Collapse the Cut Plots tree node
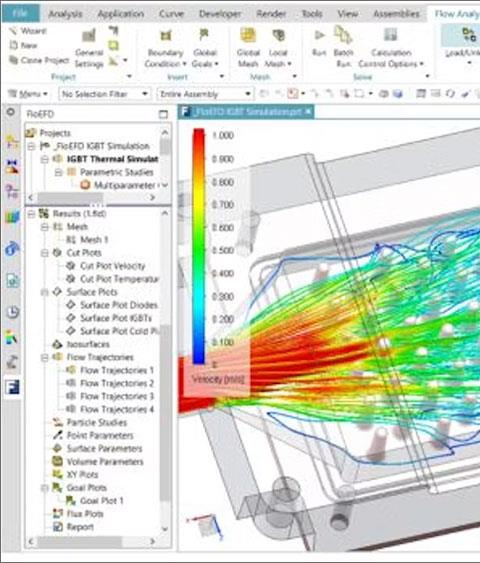This screenshot has height=563, width=480. coord(45,253)
